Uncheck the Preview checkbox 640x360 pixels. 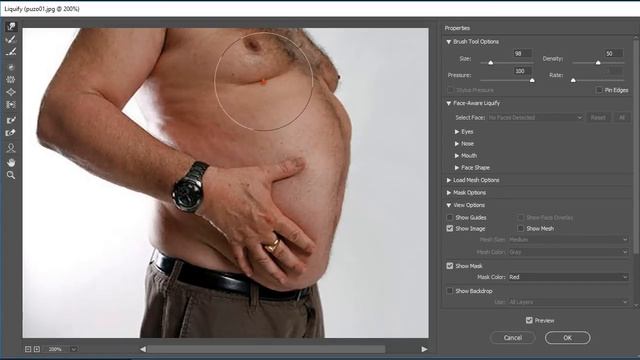(x=529, y=320)
